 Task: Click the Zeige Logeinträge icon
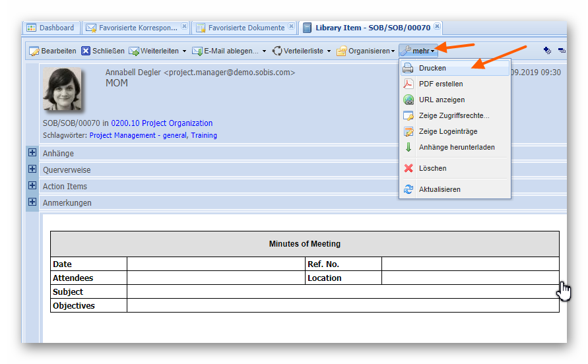408,131
